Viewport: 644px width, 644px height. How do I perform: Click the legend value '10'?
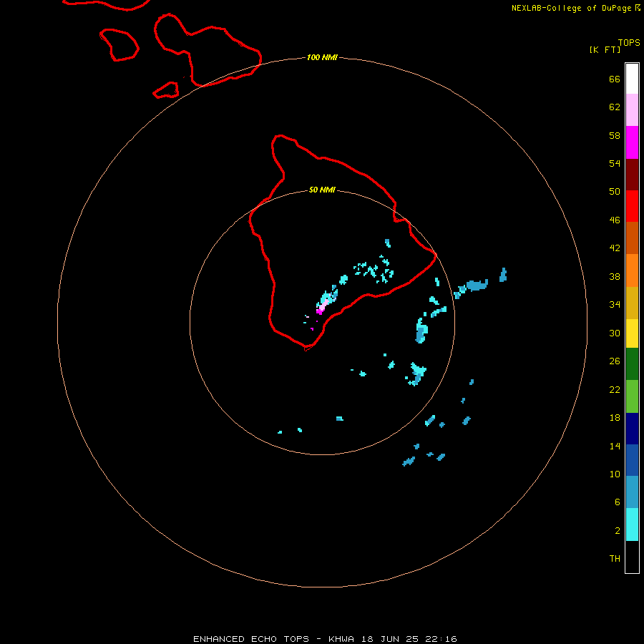pyautogui.click(x=615, y=474)
